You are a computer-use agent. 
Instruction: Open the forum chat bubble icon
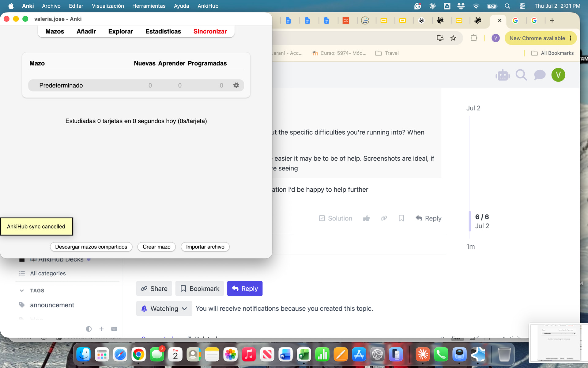[x=540, y=75]
